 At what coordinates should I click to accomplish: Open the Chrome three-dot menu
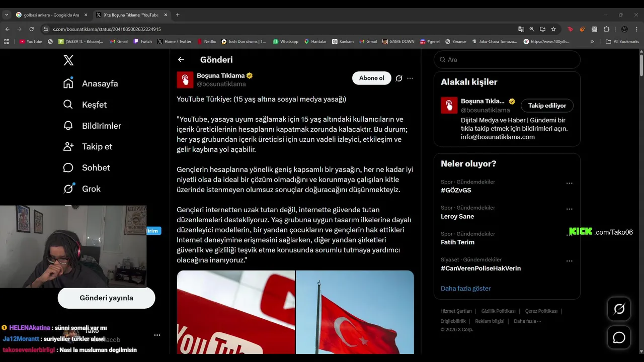[637, 29]
